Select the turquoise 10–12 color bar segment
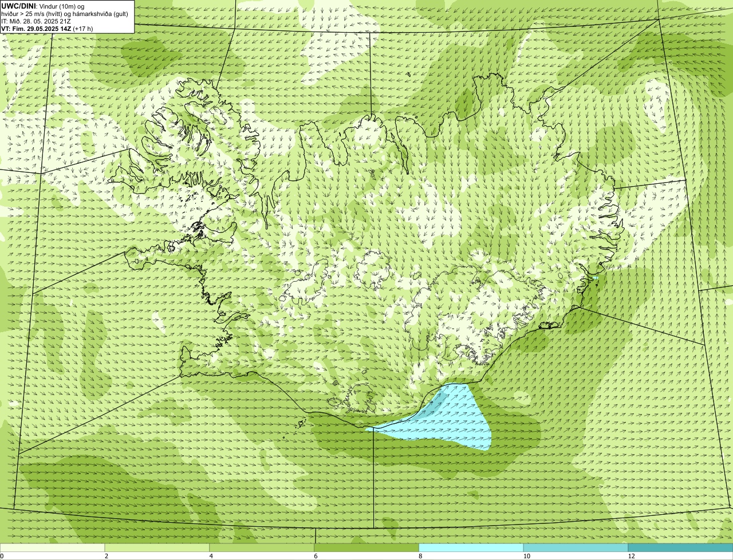Image resolution: width=733 pixels, height=560 pixels. point(576,547)
